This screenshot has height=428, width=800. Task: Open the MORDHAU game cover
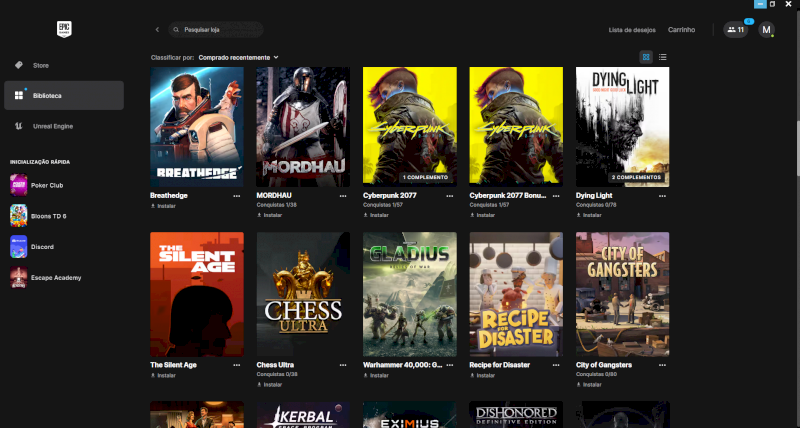tap(303, 127)
